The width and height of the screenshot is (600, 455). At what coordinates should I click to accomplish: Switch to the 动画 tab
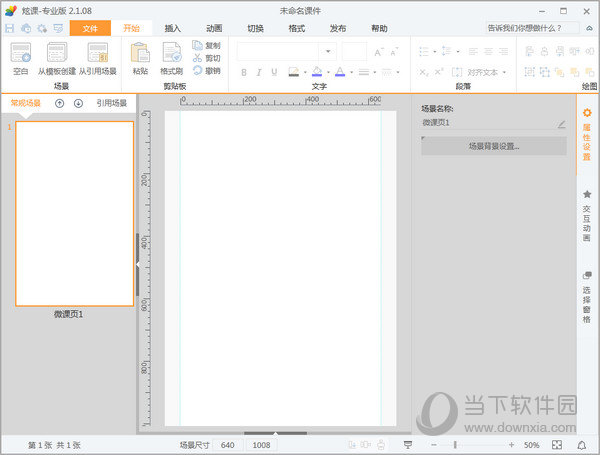[214, 28]
